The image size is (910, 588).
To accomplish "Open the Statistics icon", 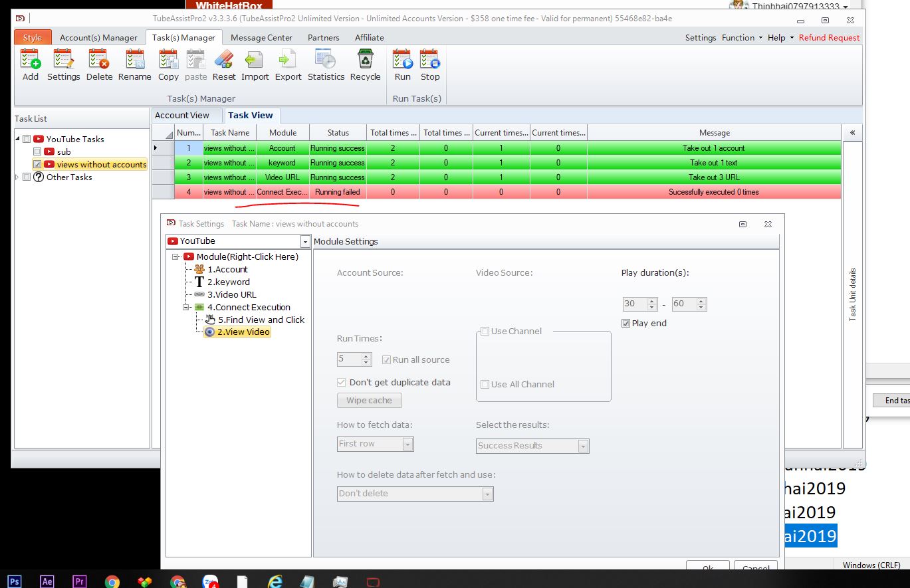I will (x=326, y=61).
